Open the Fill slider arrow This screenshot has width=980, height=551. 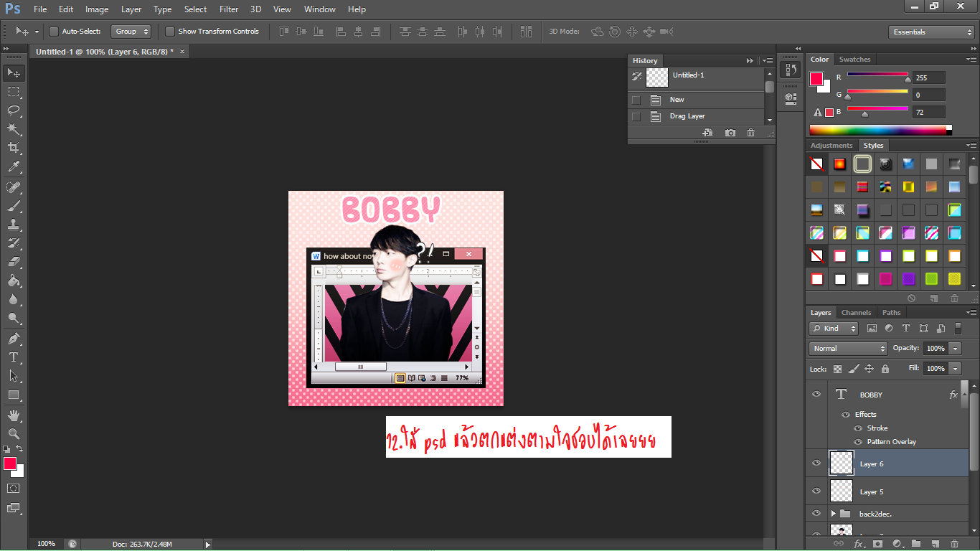click(955, 368)
